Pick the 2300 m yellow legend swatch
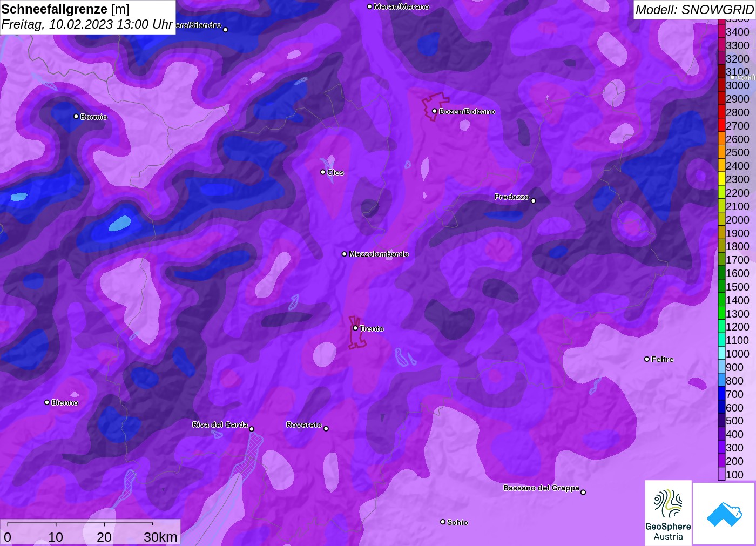 pyautogui.click(x=721, y=179)
